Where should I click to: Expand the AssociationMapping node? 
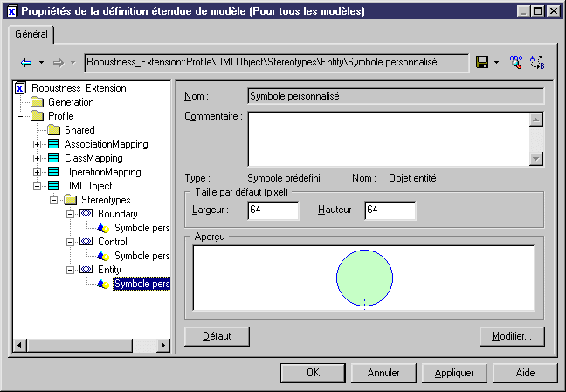[x=37, y=144]
